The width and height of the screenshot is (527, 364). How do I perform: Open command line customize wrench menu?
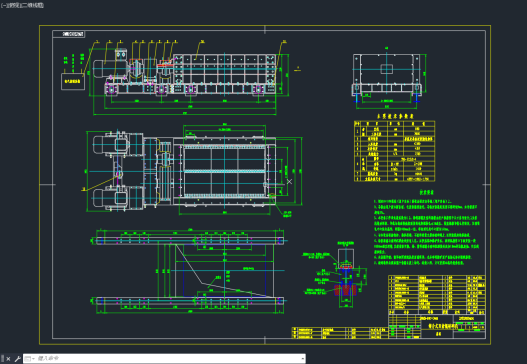(x=17, y=359)
